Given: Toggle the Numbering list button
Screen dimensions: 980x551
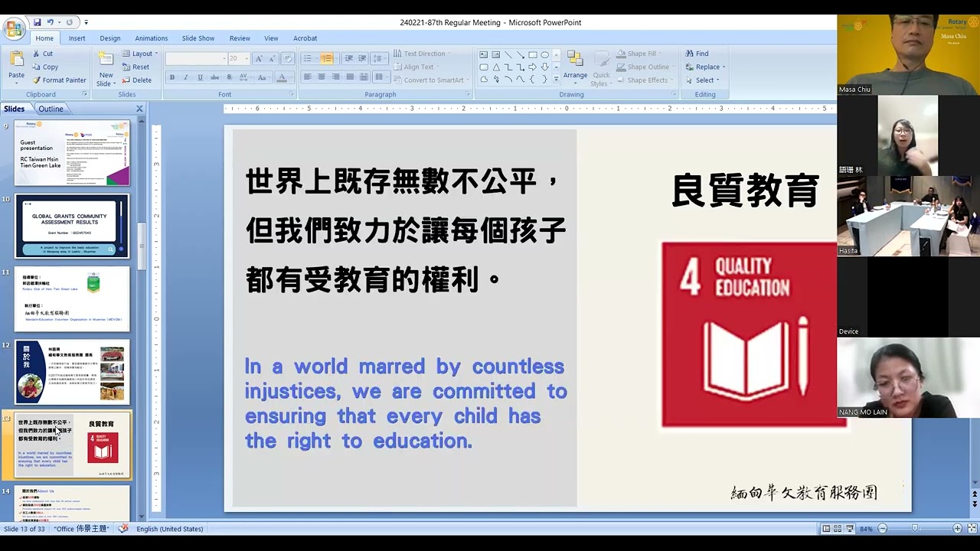Looking at the screenshot, I should 328,58.
